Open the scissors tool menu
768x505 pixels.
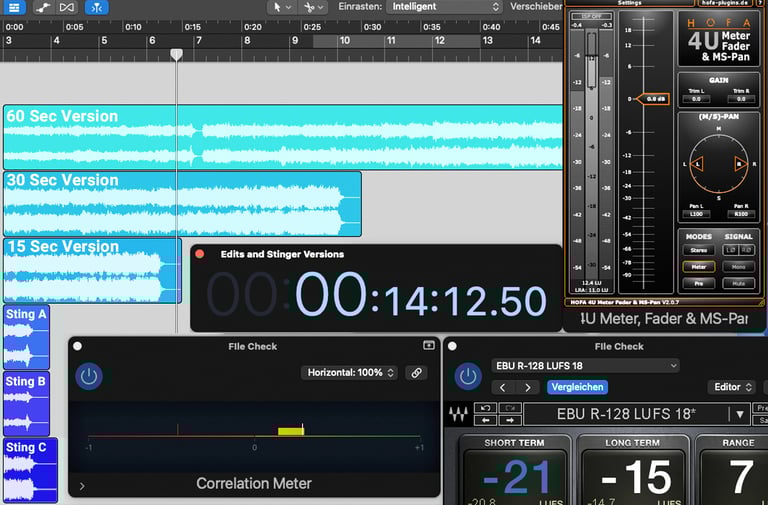coord(313,7)
